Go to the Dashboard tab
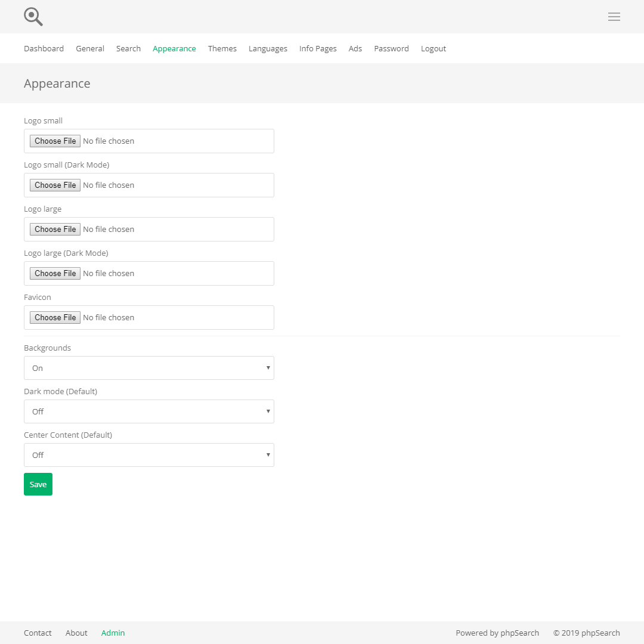644x644 pixels. [44, 49]
